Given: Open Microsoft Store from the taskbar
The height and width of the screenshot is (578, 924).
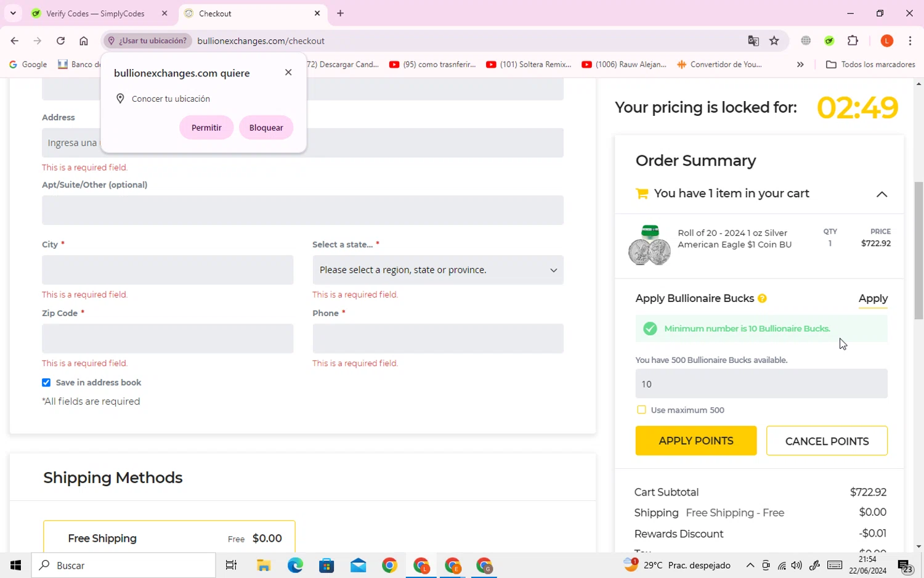Looking at the screenshot, I should click(326, 565).
